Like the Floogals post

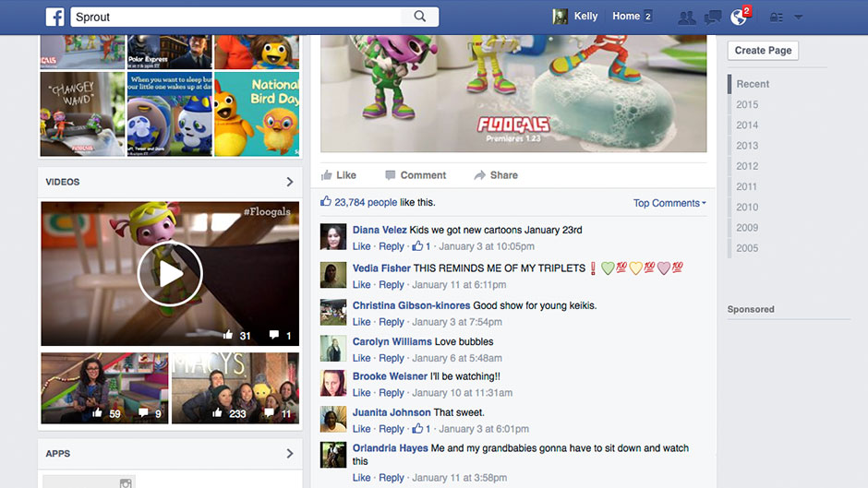coord(338,175)
